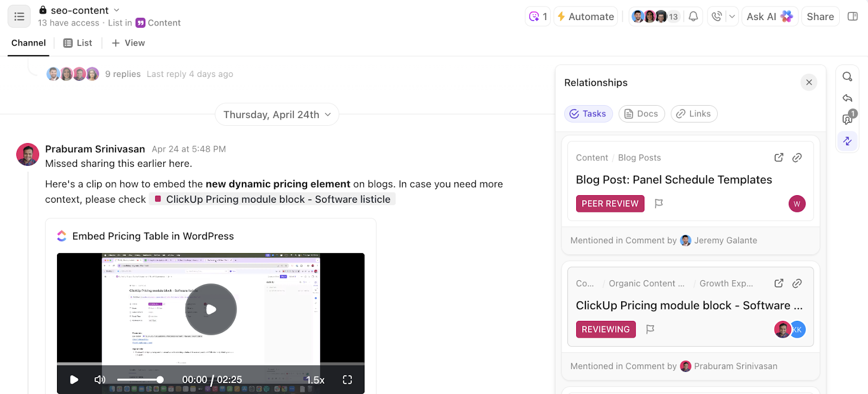Toggle the sidebar list icon at top left

(x=19, y=17)
